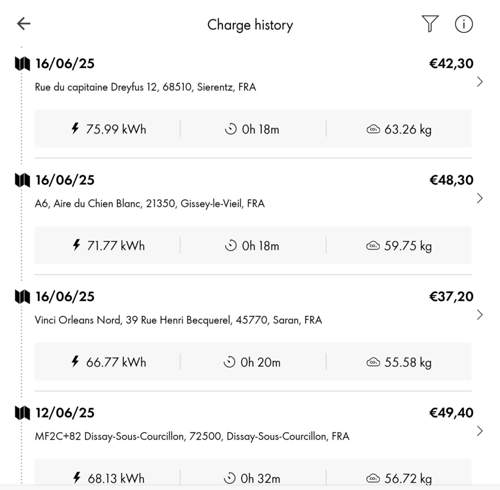Tap map icon beside Gissey-le-Vieil charge date

click(x=22, y=180)
